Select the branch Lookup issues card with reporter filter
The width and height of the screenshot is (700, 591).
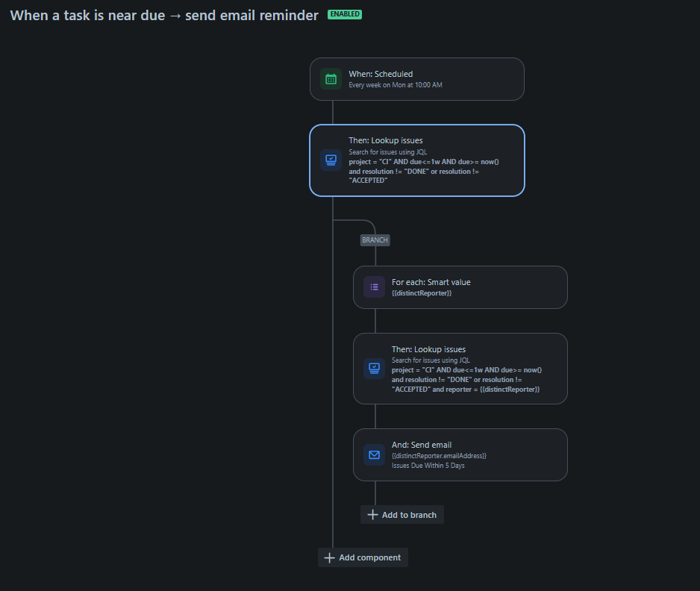460,369
